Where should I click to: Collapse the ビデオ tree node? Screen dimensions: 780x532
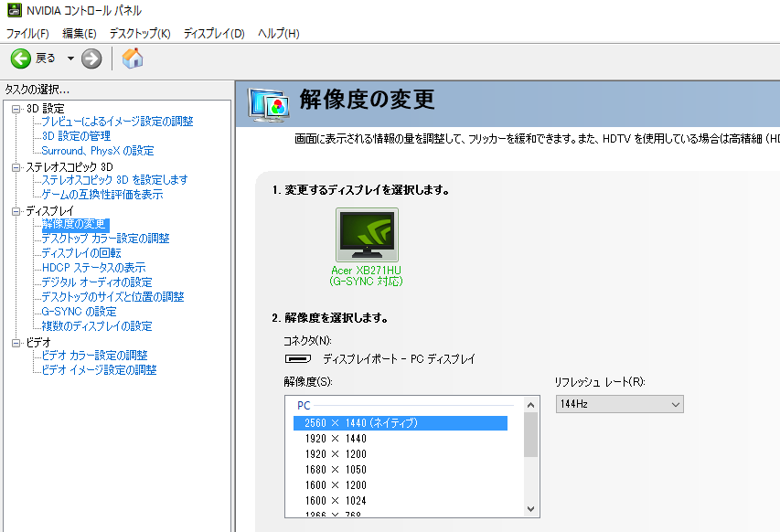16,343
